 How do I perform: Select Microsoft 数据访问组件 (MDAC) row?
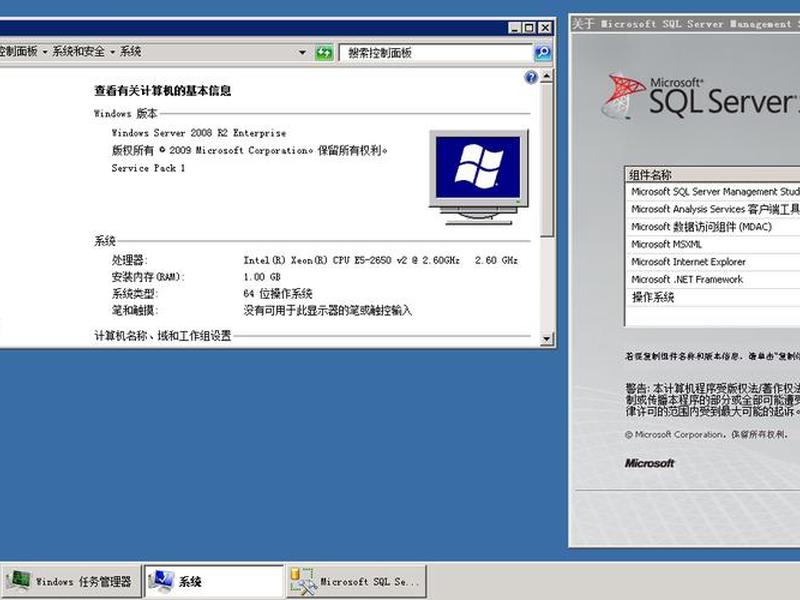pos(713,227)
